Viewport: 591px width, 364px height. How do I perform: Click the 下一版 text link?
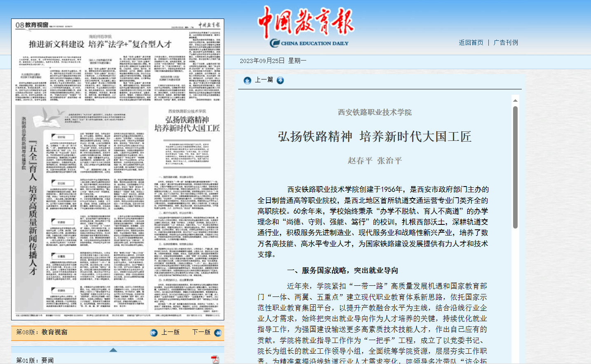pos(201,332)
